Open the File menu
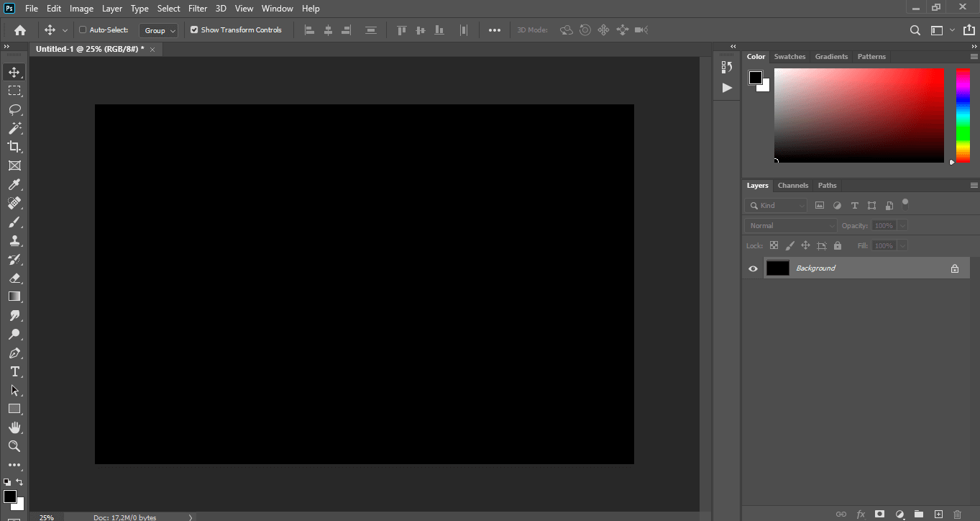Viewport: 980px width, 521px height. (x=32, y=9)
